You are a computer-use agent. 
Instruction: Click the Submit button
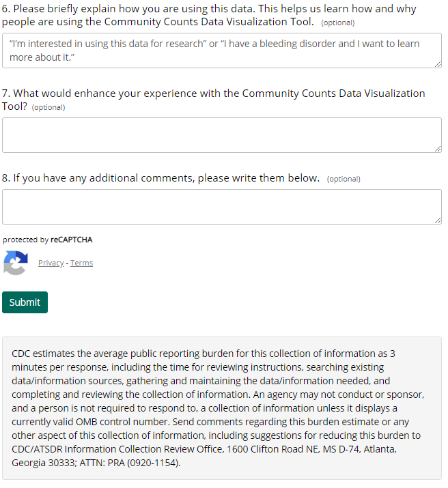tap(25, 302)
